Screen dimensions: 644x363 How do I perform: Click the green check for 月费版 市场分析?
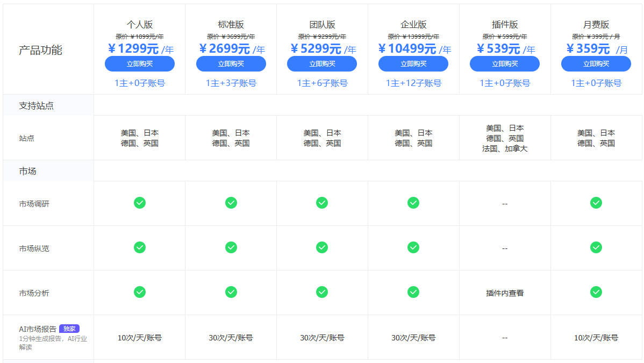596,293
